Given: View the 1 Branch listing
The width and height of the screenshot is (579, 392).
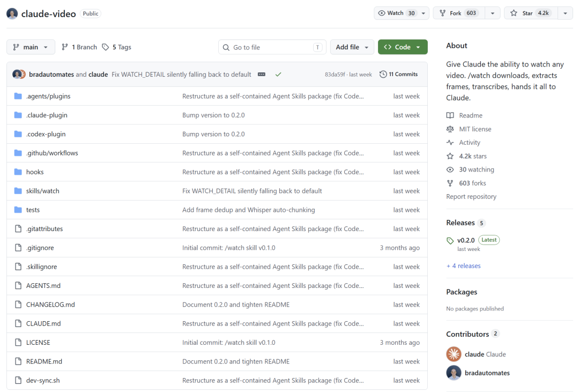Looking at the screenshot, I should click(79, 47).
